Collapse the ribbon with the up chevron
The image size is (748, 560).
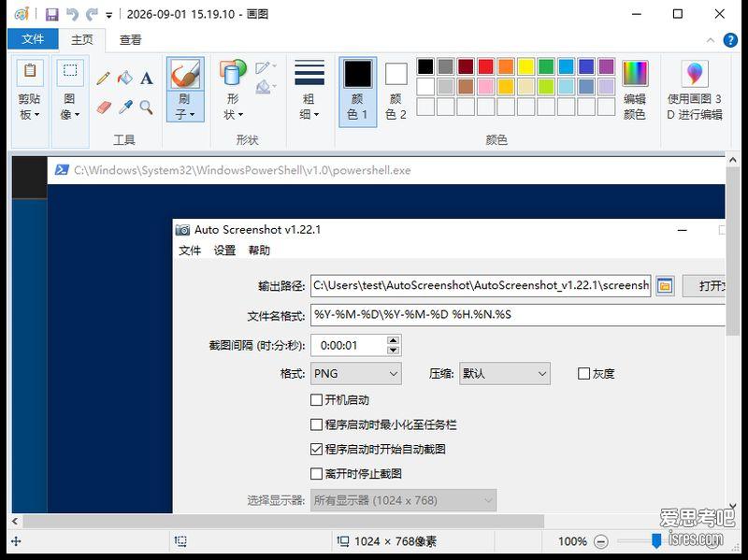[711, 40]
